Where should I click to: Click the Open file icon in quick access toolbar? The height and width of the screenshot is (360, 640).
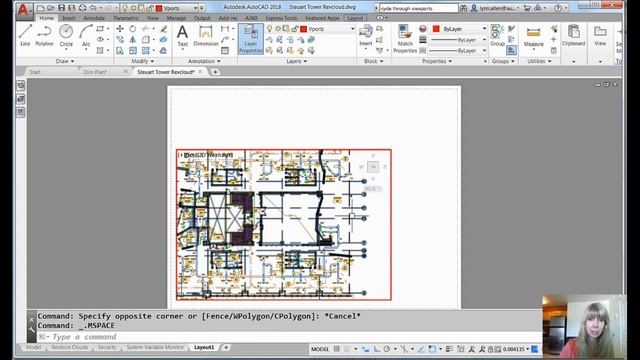point(51,8)
